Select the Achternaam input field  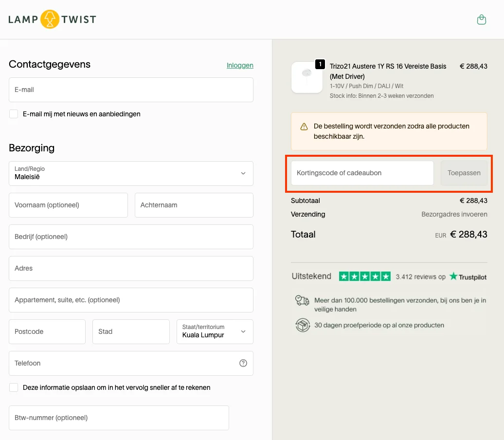pyautogui.click(x=194, y=205)
